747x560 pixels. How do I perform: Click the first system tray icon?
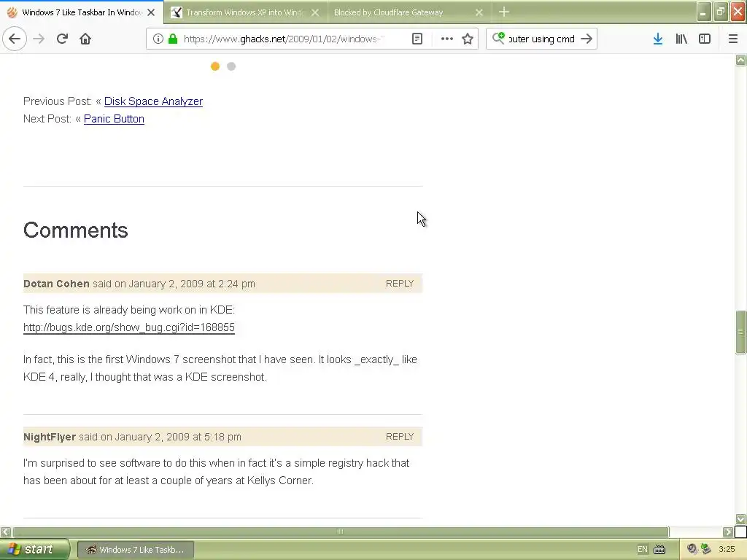(692, 549)
